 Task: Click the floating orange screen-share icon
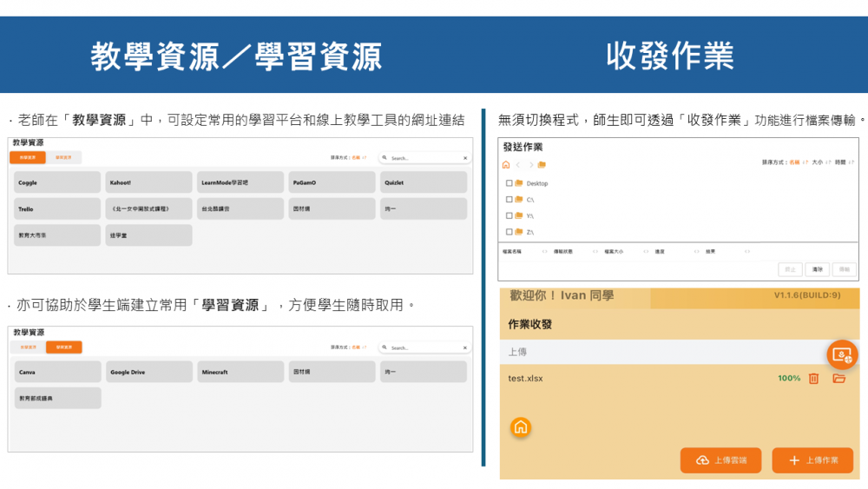click(841, 354)
